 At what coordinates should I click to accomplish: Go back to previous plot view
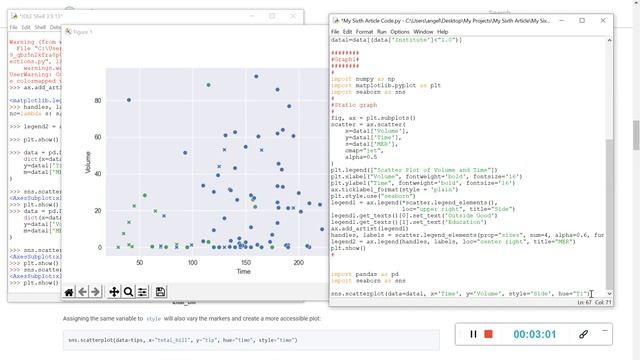tap(82, 292)
